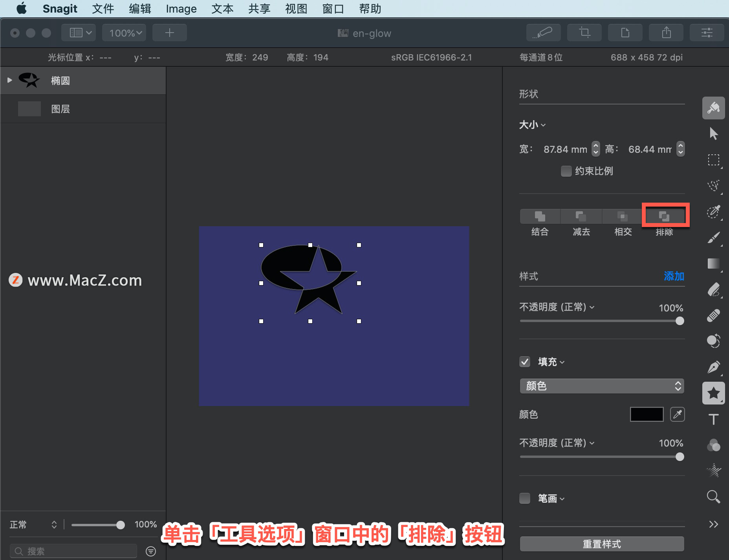Click the layer opacity slider knob

pyautogui.click(x=121, y=525)
